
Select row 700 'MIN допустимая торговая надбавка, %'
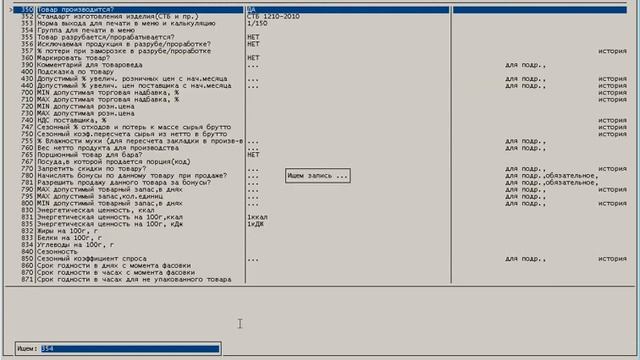320,93
